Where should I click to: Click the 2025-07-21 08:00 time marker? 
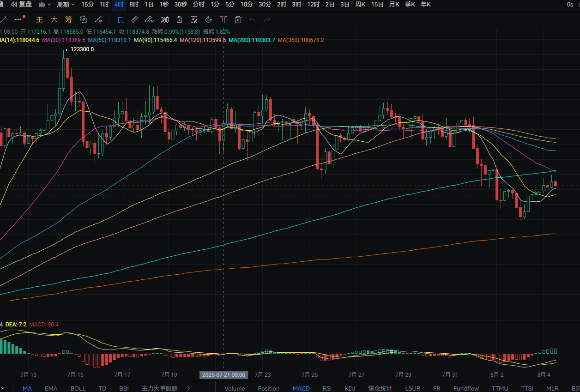[224, 374]
